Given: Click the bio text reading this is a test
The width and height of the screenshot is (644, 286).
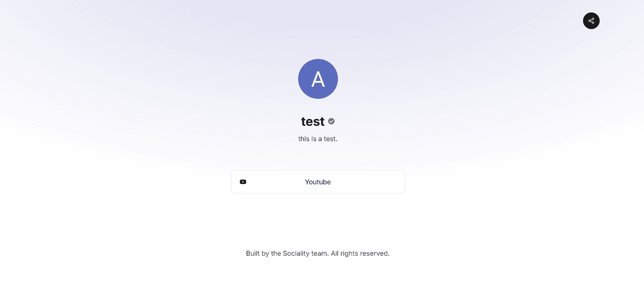Looking at the screenshot, I should tap(318, 139).
